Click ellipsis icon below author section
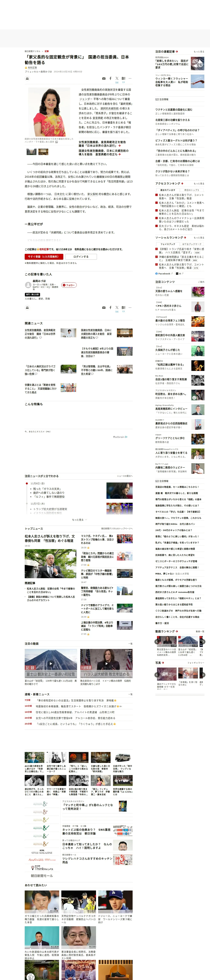Viewport: 210px width, 980px height. pos(130,307)
